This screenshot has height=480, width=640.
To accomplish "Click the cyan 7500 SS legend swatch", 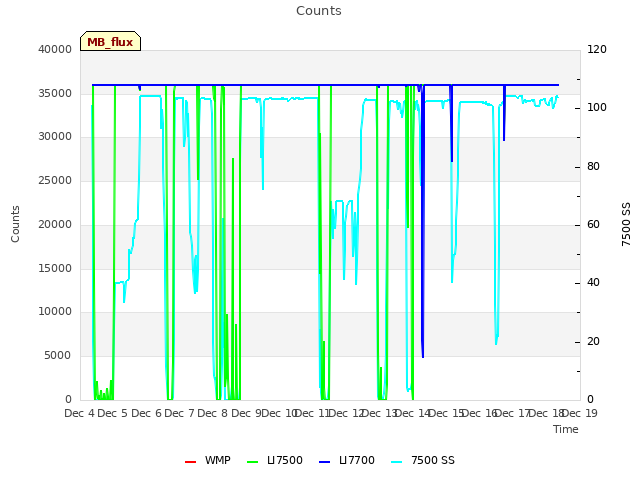I will point(396,462).
